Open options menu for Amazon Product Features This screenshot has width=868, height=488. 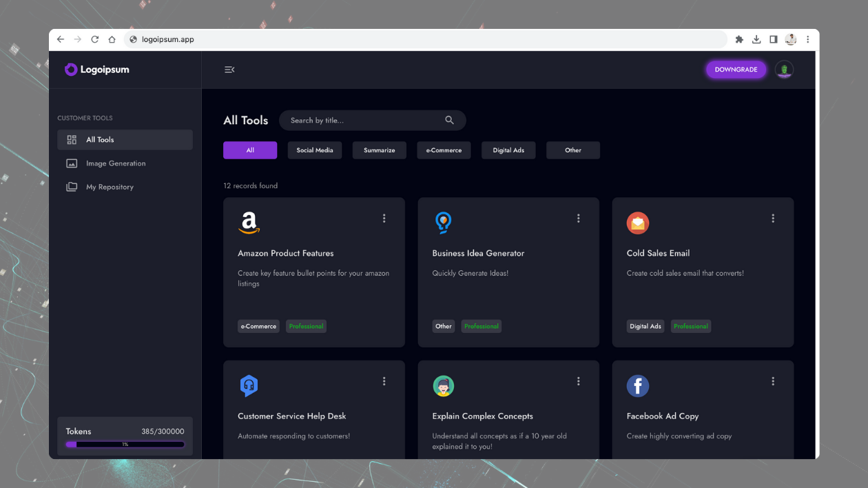384,218
